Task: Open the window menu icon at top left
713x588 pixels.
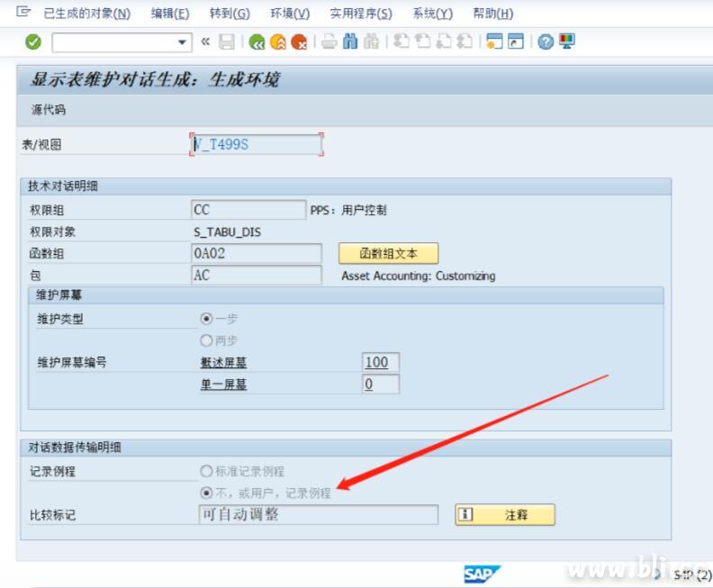Action: (x=23, y=13)
